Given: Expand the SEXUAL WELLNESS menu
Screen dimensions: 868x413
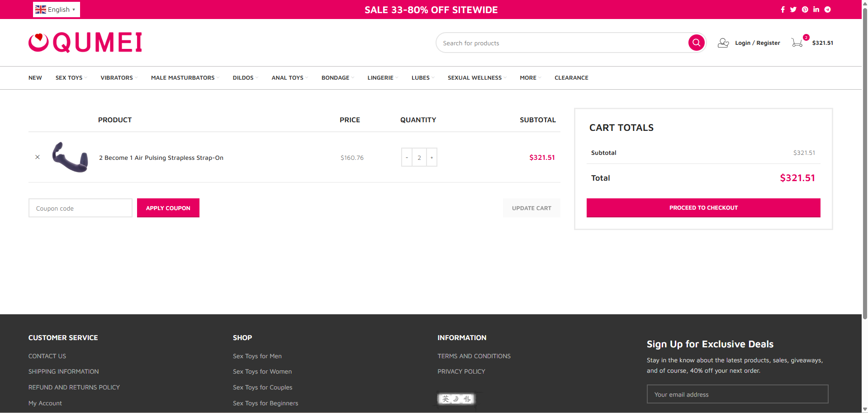Looking at the screenshot, I should [477, 78].
